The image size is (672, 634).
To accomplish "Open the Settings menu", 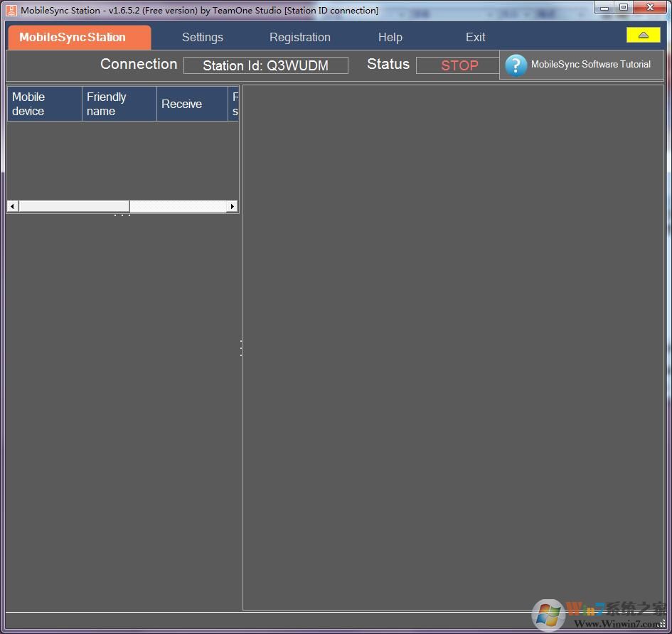I will coord(202,37).
